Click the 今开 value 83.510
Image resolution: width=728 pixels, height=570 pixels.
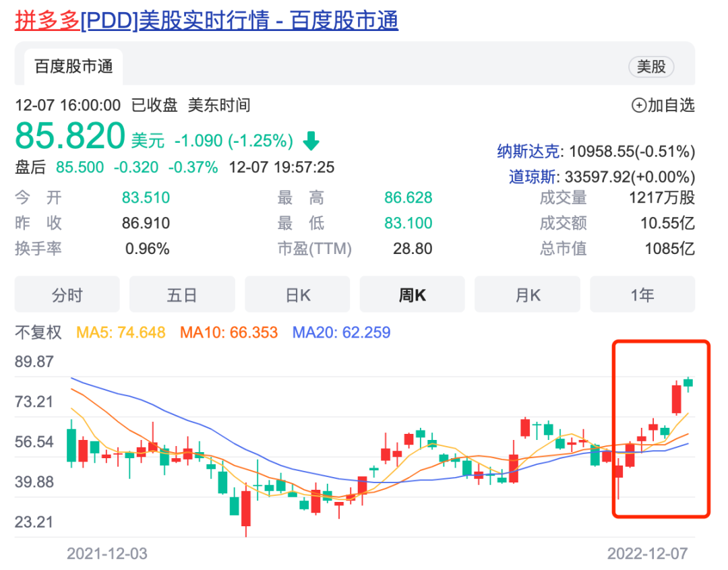(146, 197)
